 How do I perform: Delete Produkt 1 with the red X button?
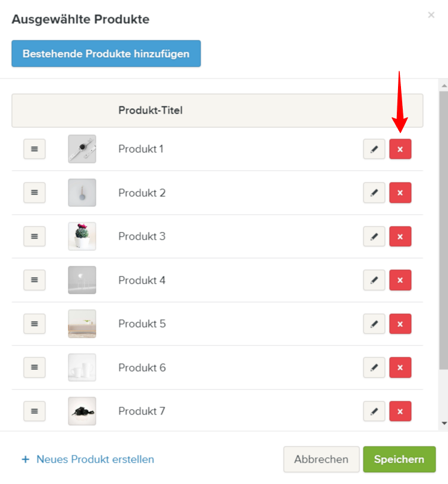[400, 149]
